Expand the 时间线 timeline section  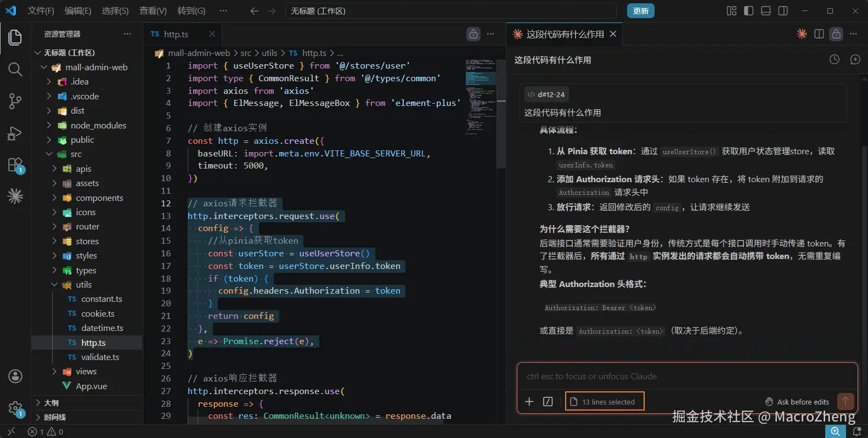(x=87, y=417)
